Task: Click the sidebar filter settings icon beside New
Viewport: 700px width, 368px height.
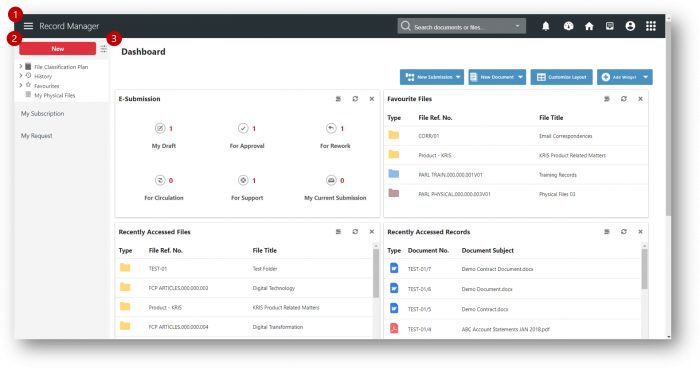Action: point(104,49)
